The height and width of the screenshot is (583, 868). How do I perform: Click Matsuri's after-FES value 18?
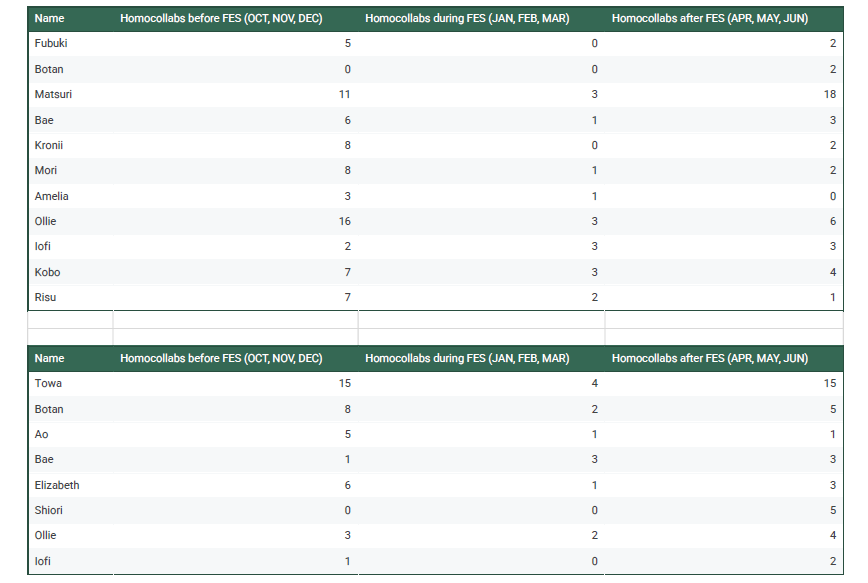(x=830, y=94)
